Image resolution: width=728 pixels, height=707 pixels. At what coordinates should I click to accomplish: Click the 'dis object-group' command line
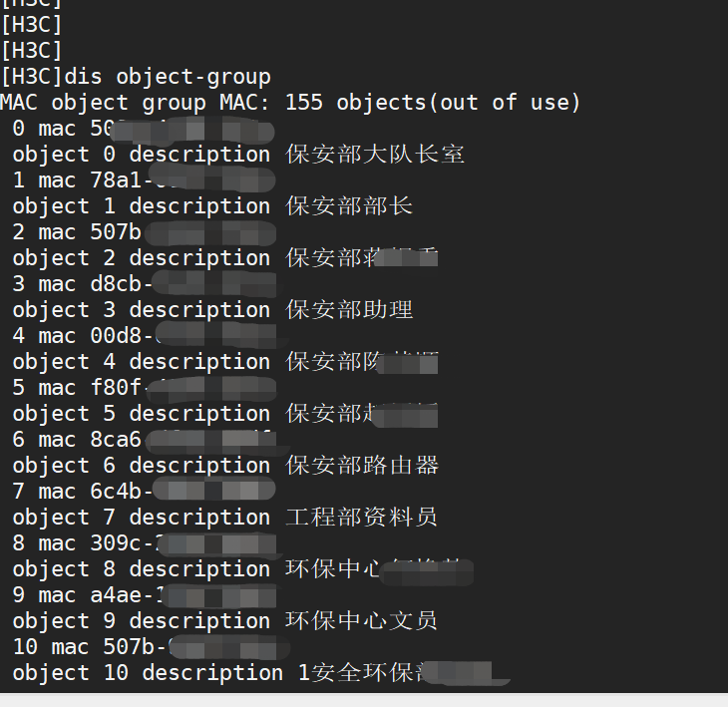(136, 77)
